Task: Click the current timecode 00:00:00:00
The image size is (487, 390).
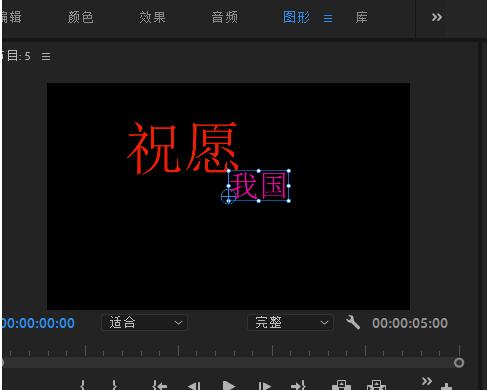Action: pos(38,323)
